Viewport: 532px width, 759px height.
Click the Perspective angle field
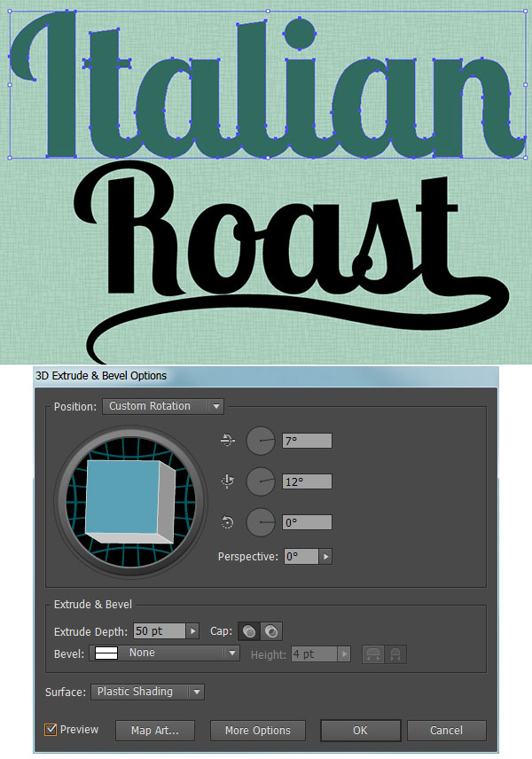301,557
